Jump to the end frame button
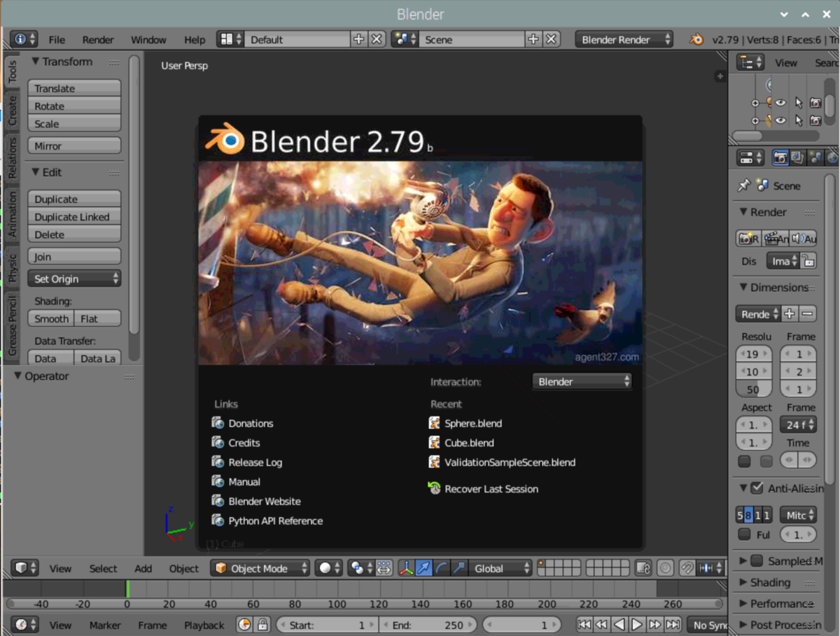840x636 pixels. coord(673,625)
